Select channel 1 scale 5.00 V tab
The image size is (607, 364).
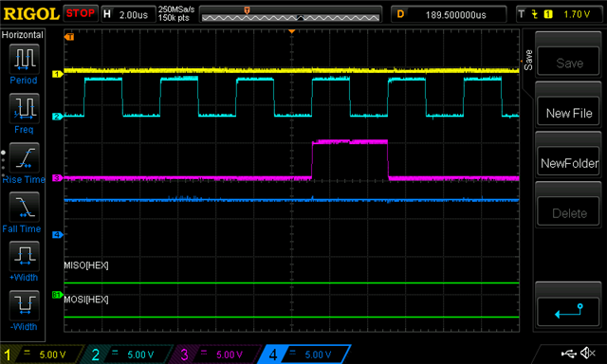[x=43, y=355]
